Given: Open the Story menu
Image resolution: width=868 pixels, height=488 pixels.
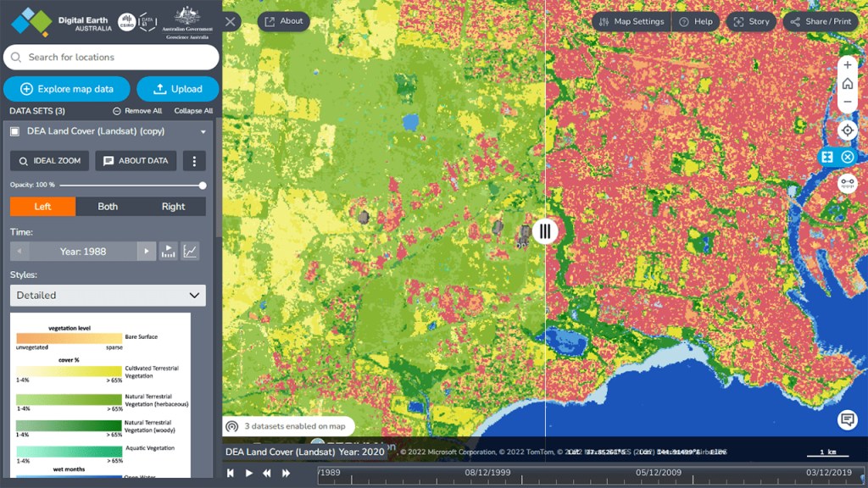Looking at the screenshot, I should click(x=751, y=21).
